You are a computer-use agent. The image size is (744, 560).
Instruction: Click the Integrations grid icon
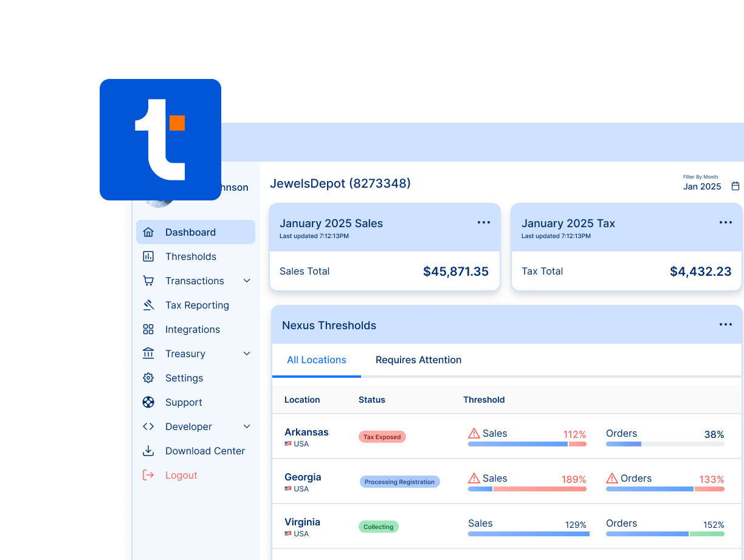148,329
